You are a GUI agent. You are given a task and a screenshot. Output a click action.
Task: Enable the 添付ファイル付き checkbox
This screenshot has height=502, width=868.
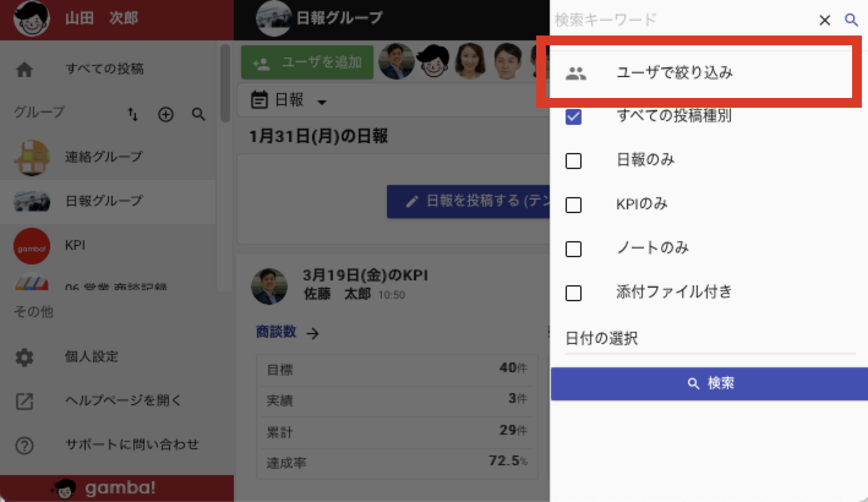[574, 293]
